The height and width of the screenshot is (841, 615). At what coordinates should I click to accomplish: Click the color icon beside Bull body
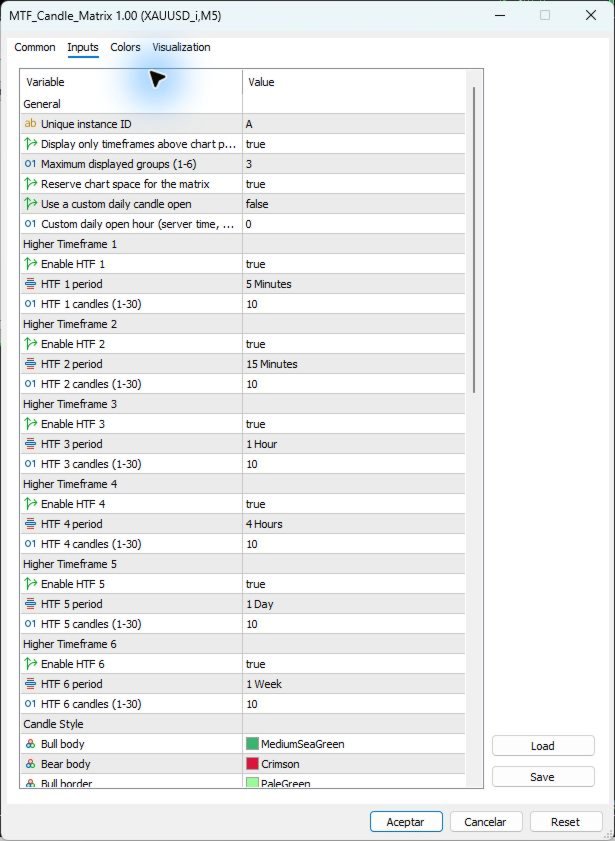pos(31,744)
